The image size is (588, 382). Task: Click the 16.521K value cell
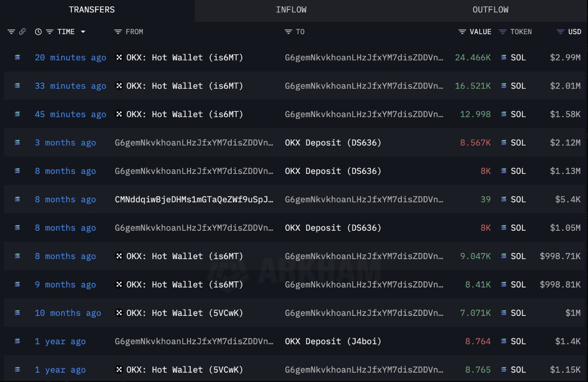pos(473,86)
